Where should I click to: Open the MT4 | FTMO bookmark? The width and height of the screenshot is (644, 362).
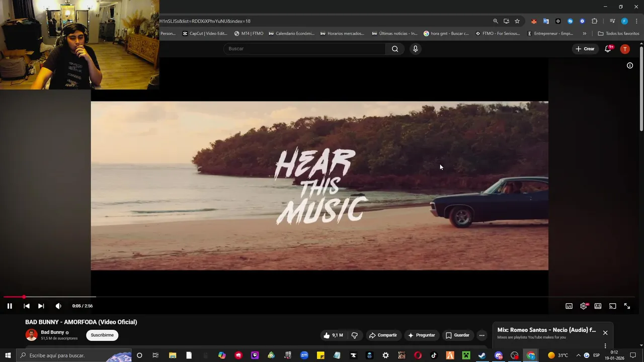tap(249, 34)
